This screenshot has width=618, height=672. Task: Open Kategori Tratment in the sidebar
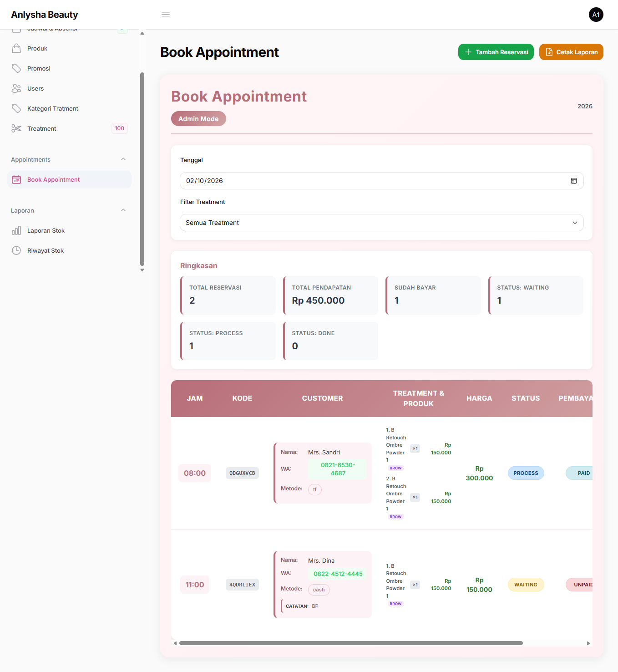pos(53,108)
